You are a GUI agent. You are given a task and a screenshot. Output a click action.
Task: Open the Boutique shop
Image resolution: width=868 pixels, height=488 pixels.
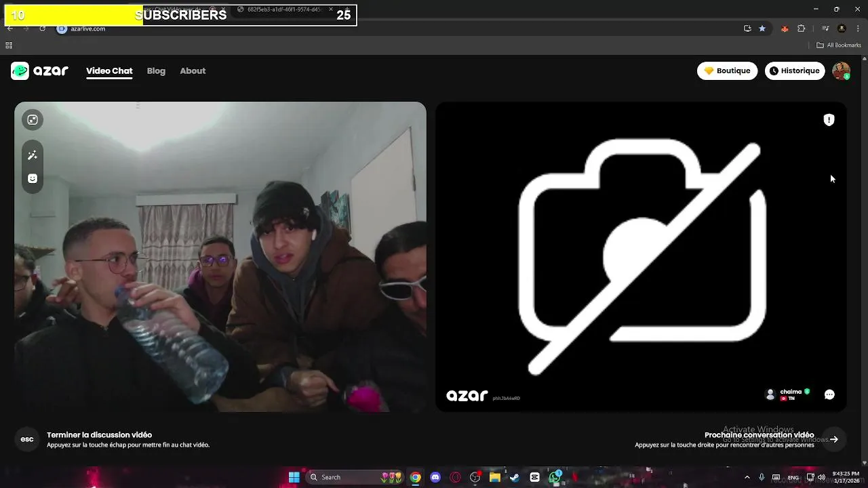(727, 70)
